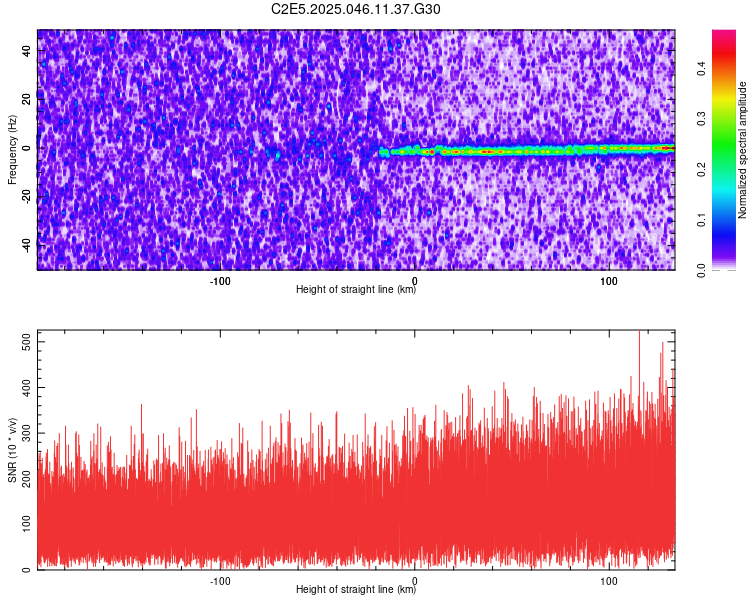The image size is (750, 600).
Task: Click the plot title C2E5.2025.046.11.37.G30
Action: coord(355,9)
